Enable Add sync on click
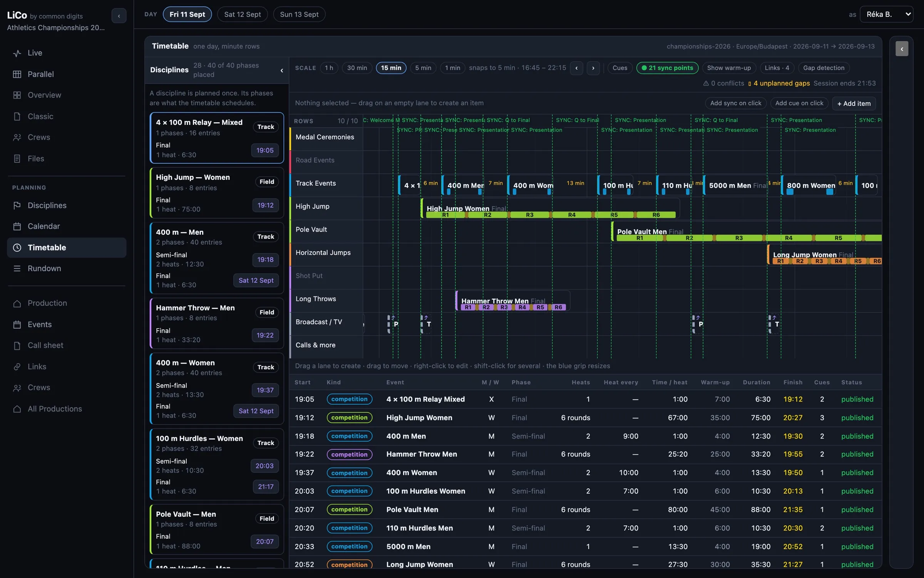The width and height of the screenshot is (924, 578). point(736,103)
